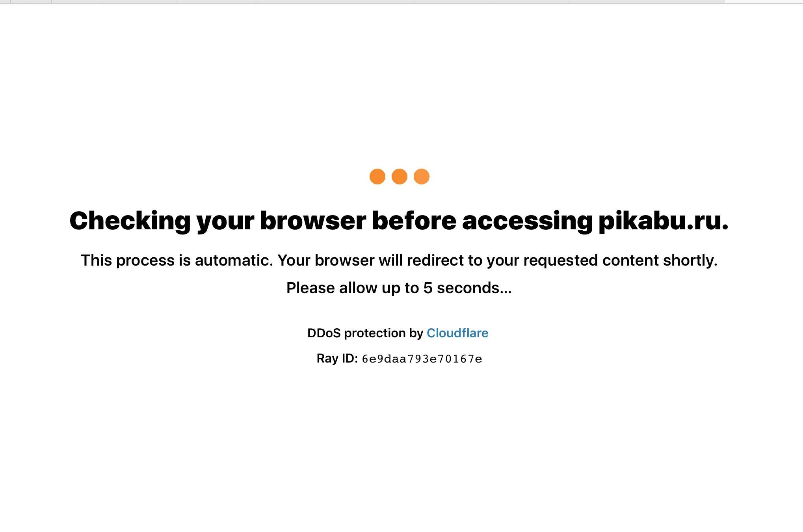This screenshot has height=532, width=803.
Task: Click "your browser" in the bold heading
Action: click(281, 221)
